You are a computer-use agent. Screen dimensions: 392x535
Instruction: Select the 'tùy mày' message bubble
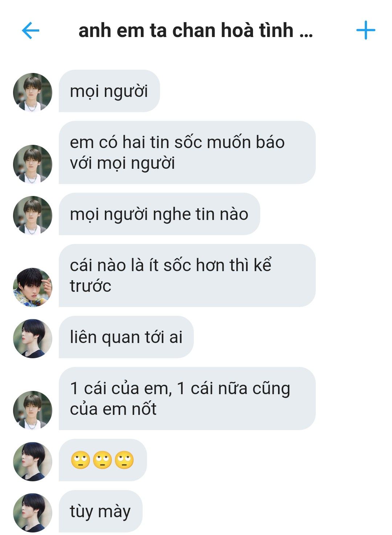pos(101,511)
